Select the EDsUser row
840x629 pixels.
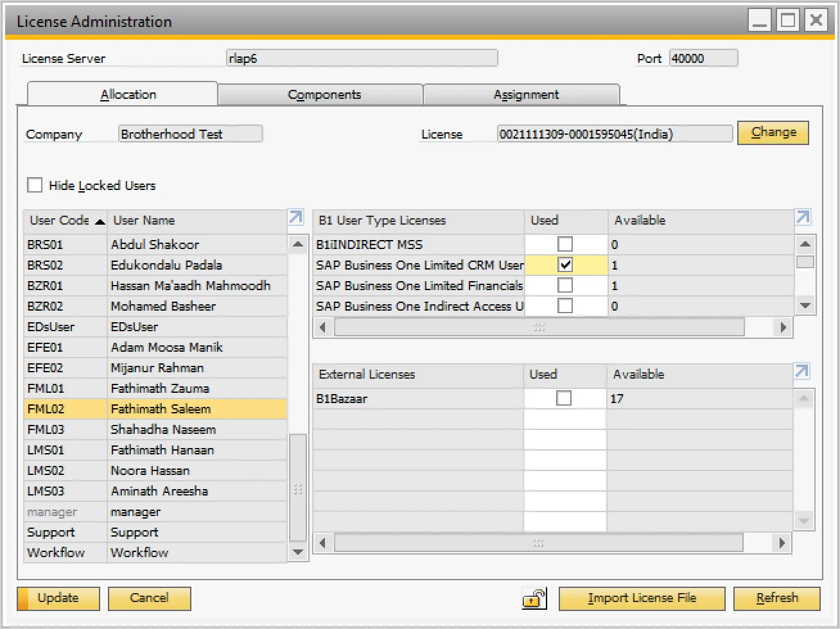[155, 327]
